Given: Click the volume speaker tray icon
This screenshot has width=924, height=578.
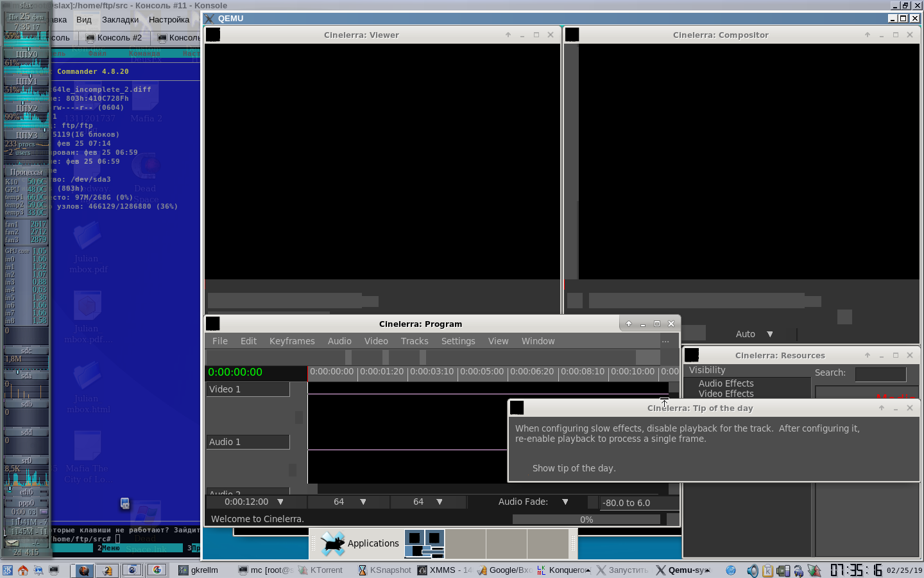Looking at the screenshot, I should (x=752, y=570).
